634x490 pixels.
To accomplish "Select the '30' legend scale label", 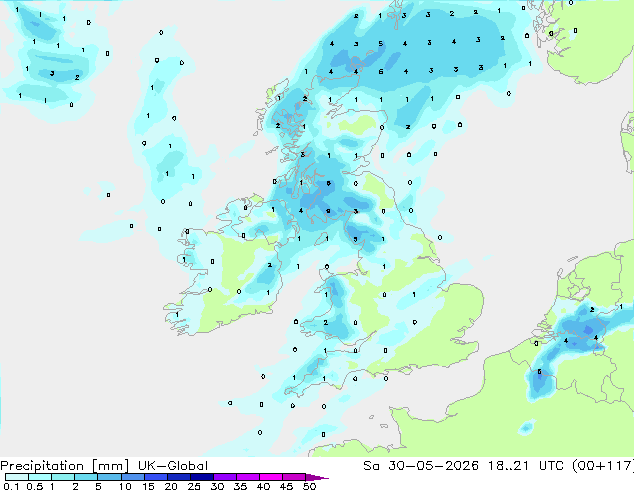I will click(218, 486).
